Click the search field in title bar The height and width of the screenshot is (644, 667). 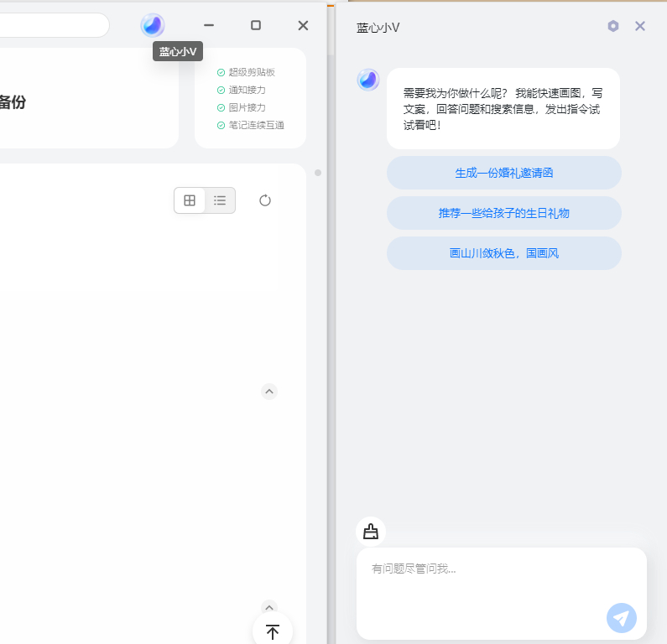pos(55,25)
